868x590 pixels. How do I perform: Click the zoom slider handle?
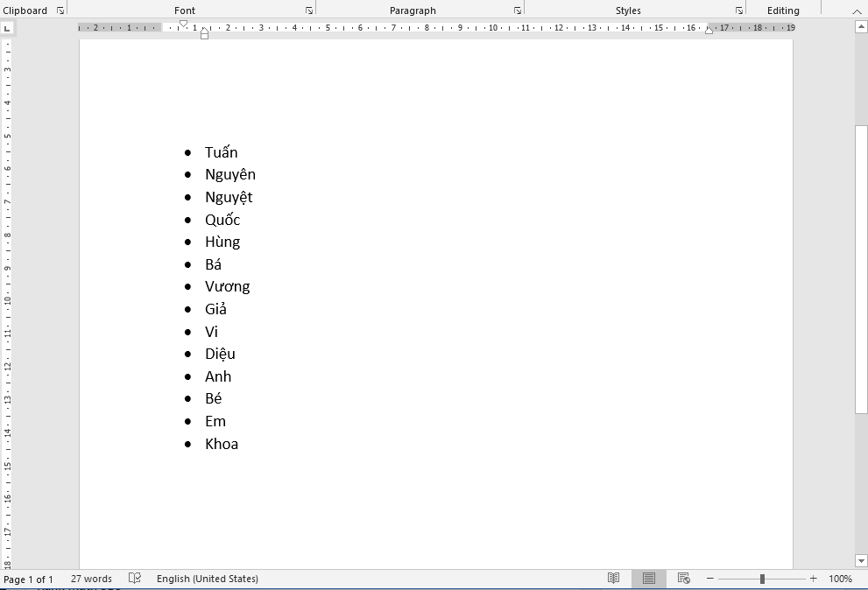762,579
